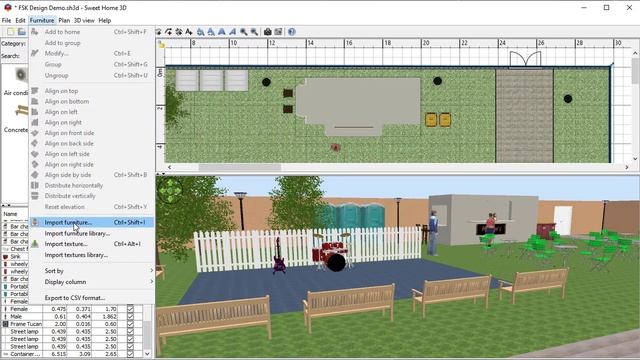Viewport: 640px width, 360px height.
Task: Choose Import furniture... menu entry
Action: click(x=92, y=222)
